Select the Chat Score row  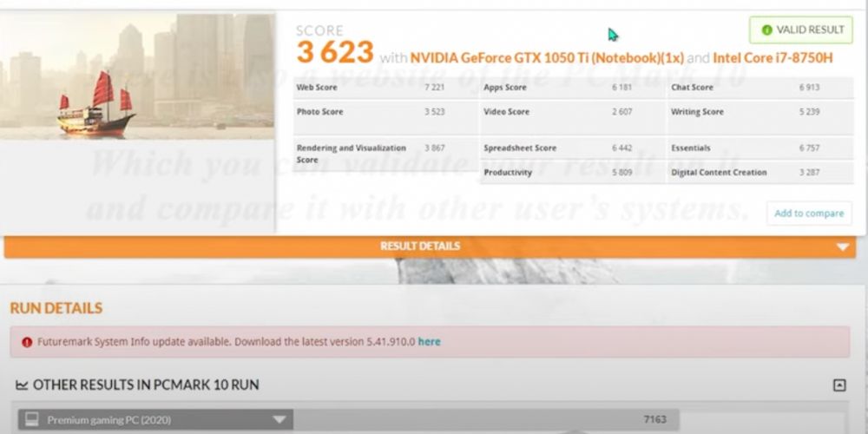click(x=760, y=88)
